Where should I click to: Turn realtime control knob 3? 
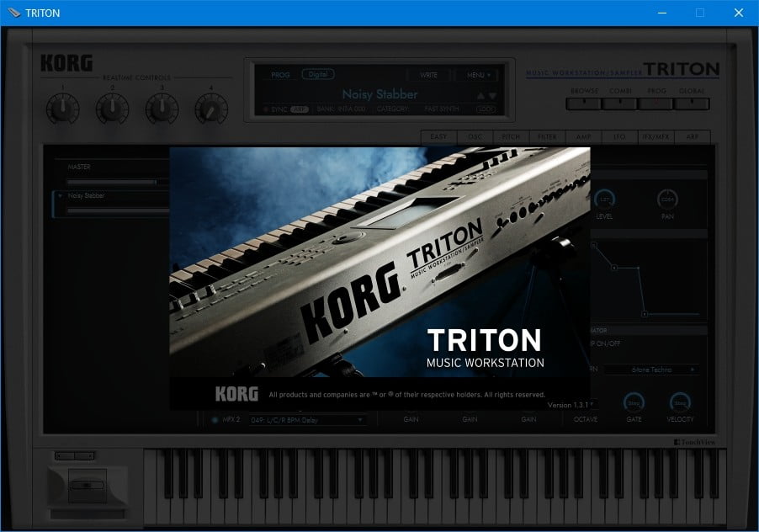(162, 109)
